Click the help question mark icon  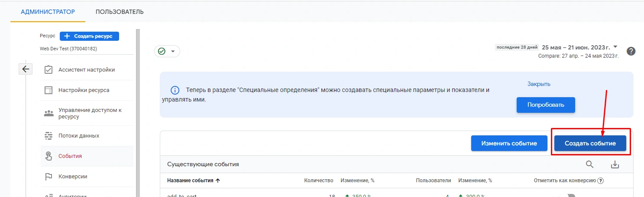click(631, 51)
